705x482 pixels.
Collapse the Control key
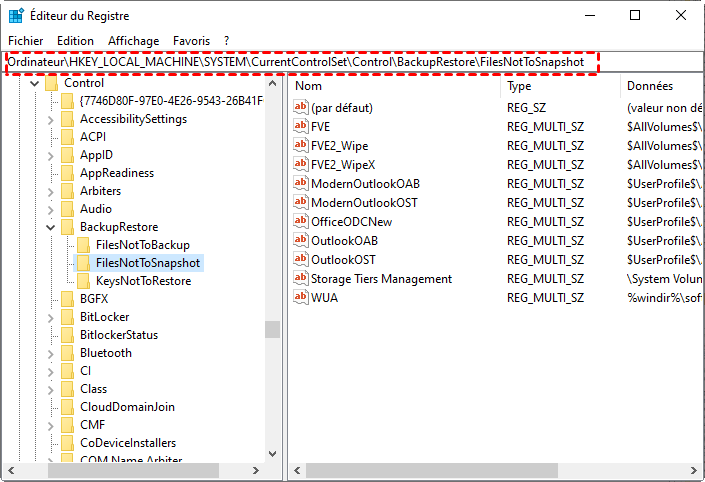35,83
